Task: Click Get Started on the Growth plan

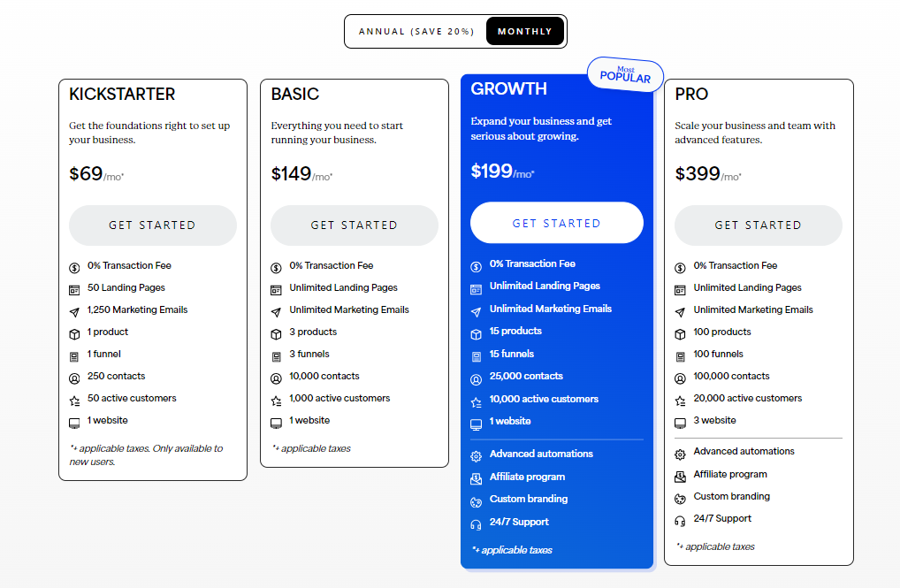Action: [x=557, y=223]
